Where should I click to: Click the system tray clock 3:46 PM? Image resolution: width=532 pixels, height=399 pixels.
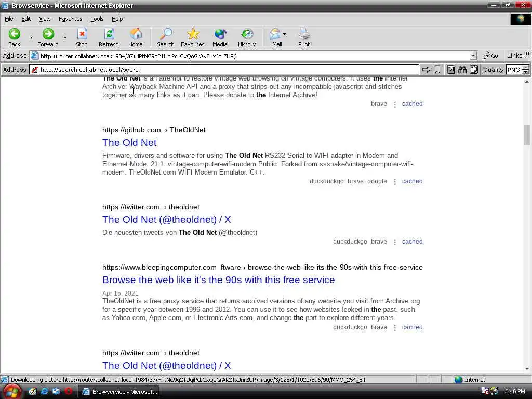tap(515, 391)
